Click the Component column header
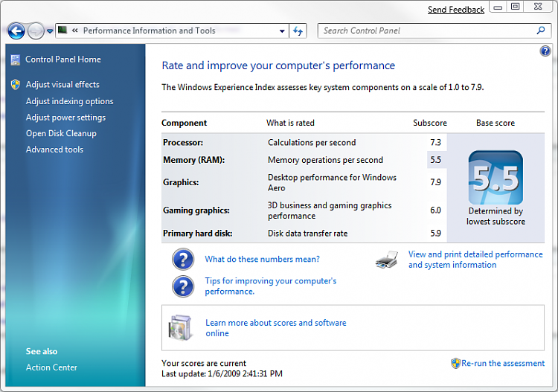 [x=184, y=123]
